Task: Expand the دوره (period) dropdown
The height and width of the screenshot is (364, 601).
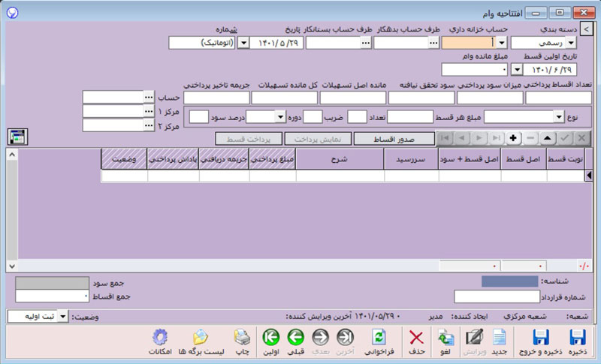Action: [x=279, y=116]
